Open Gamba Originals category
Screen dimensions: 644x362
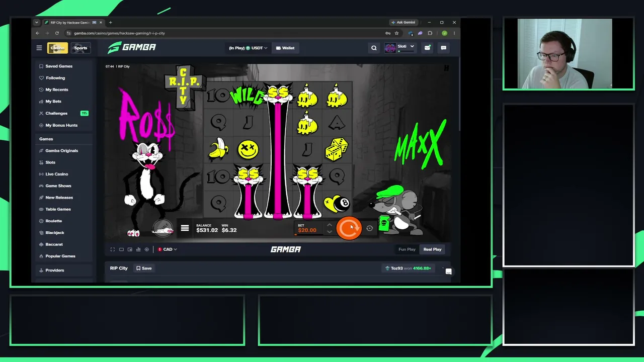pyautogui.click(x=61, y=151)
